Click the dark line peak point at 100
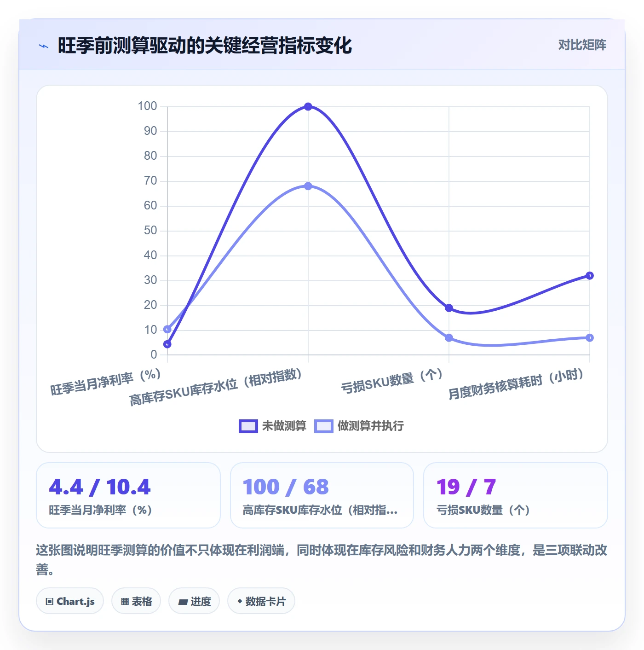 [x=308, y=106]
